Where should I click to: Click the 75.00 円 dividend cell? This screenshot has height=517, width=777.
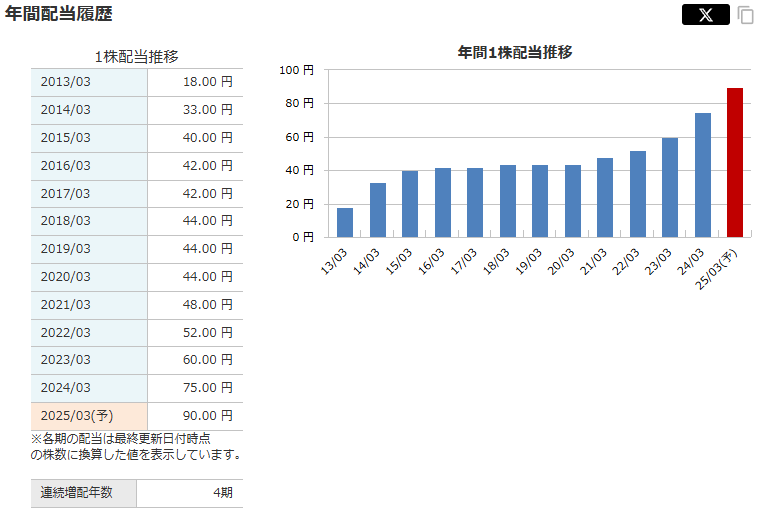click(195, 388)
